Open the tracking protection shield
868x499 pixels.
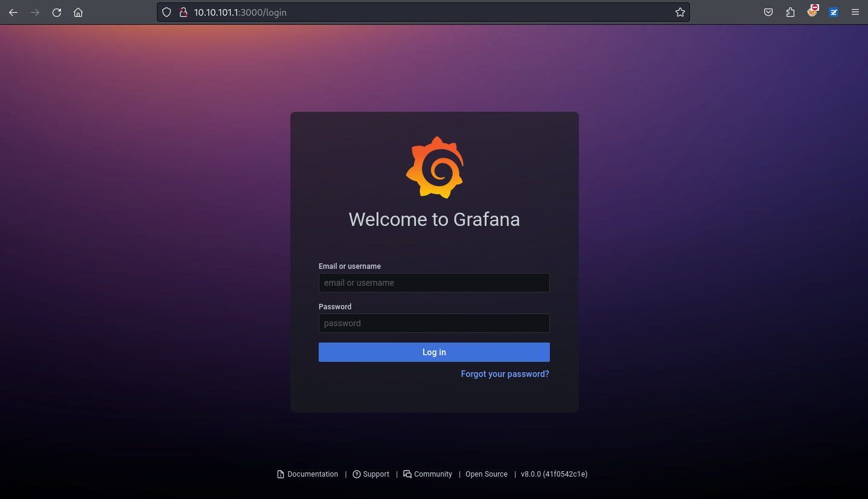click(x=167, y=12)
